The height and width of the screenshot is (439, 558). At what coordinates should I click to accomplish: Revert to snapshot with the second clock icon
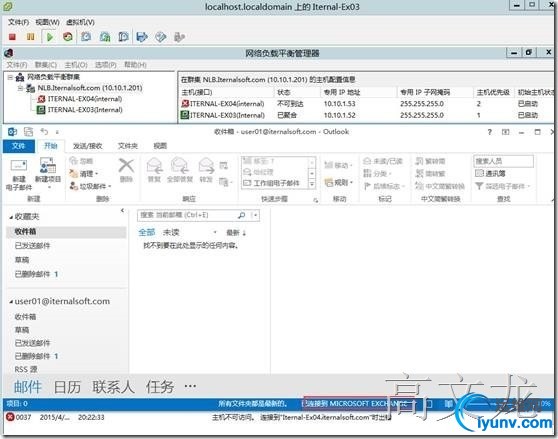pos(105,37)
